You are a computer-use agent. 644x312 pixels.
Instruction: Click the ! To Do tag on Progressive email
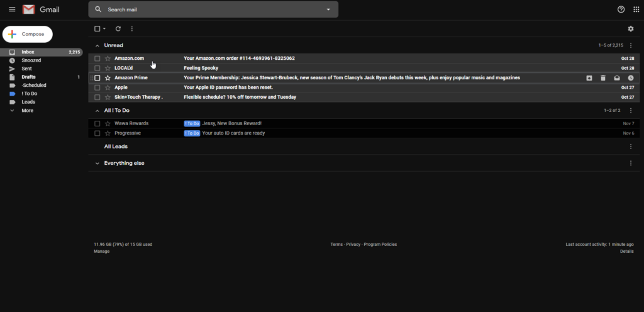[192, 133]
